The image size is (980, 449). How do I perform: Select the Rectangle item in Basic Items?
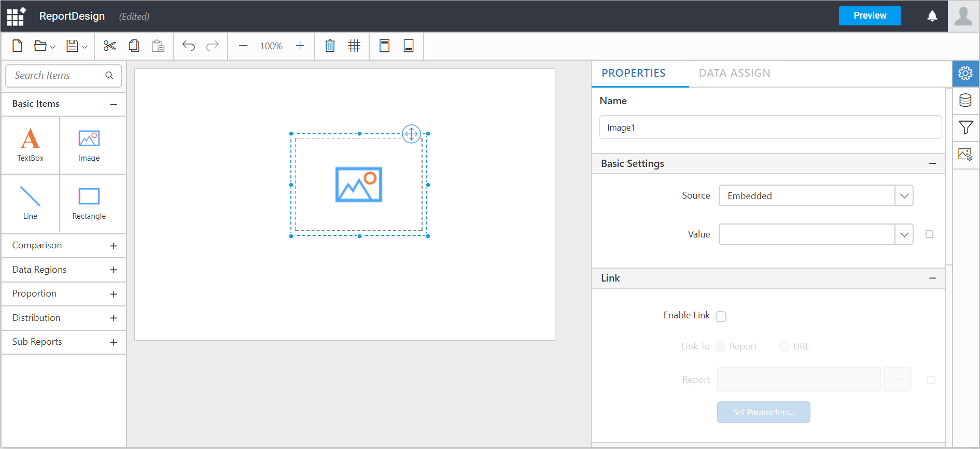89,203
